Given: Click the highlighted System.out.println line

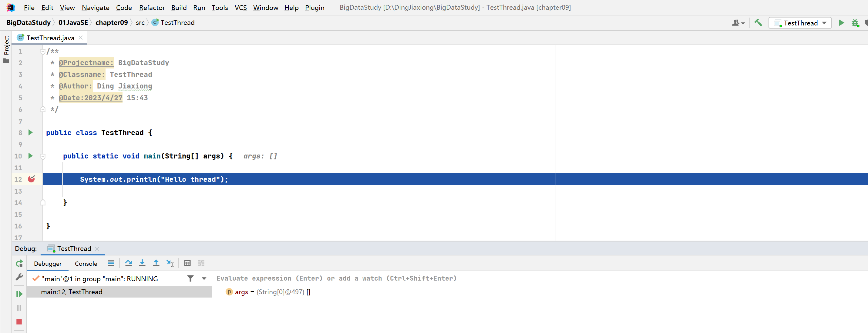Looking at the screenshot, I should tap(455, 179).
